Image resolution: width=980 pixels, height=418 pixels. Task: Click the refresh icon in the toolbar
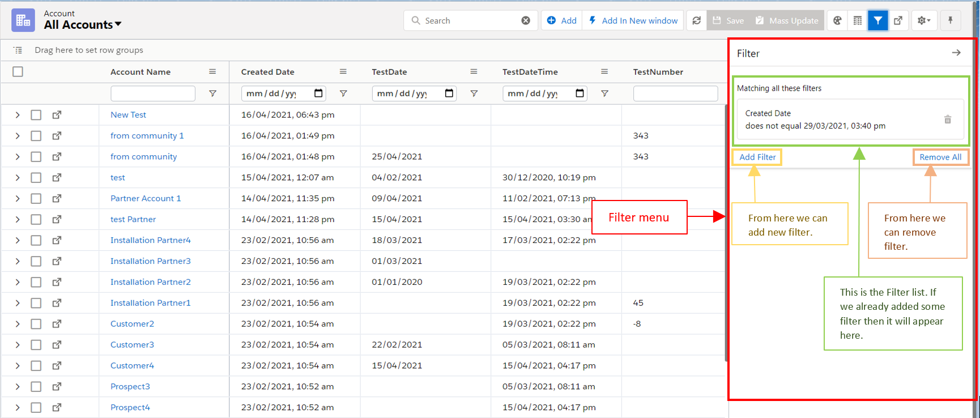696,21
